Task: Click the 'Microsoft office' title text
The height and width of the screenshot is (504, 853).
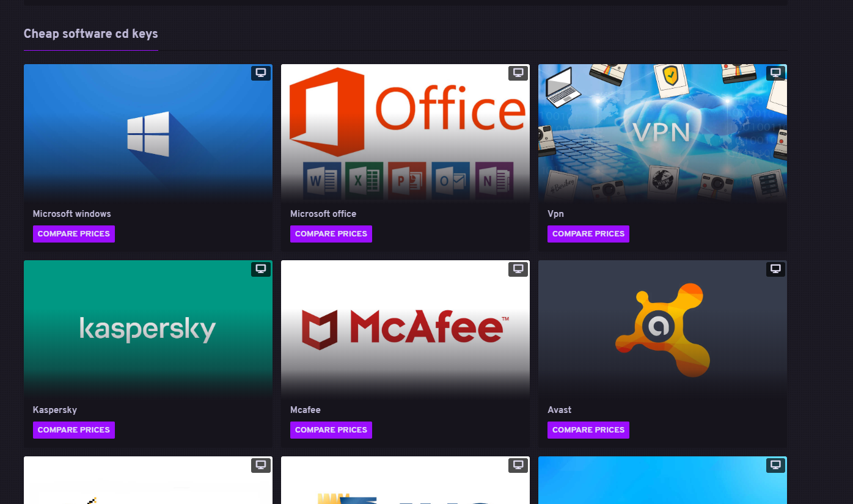Action: (x=323, y=214)
